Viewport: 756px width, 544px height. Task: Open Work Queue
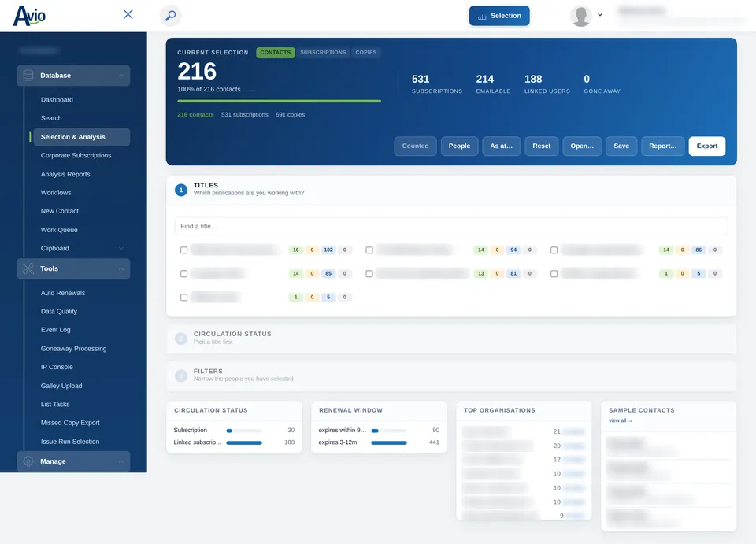click(x=59, y=230)
